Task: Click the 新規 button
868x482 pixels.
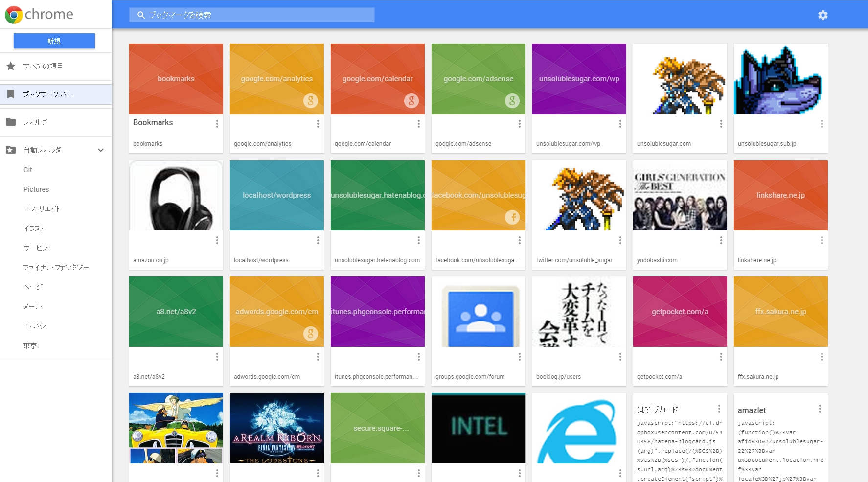Action: 54,41
